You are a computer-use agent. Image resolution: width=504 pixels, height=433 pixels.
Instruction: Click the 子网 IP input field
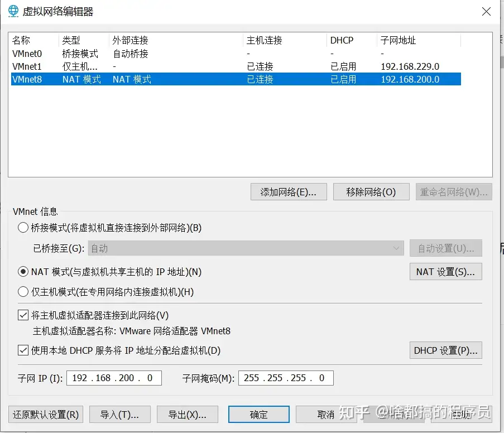(x=114, y=378)
